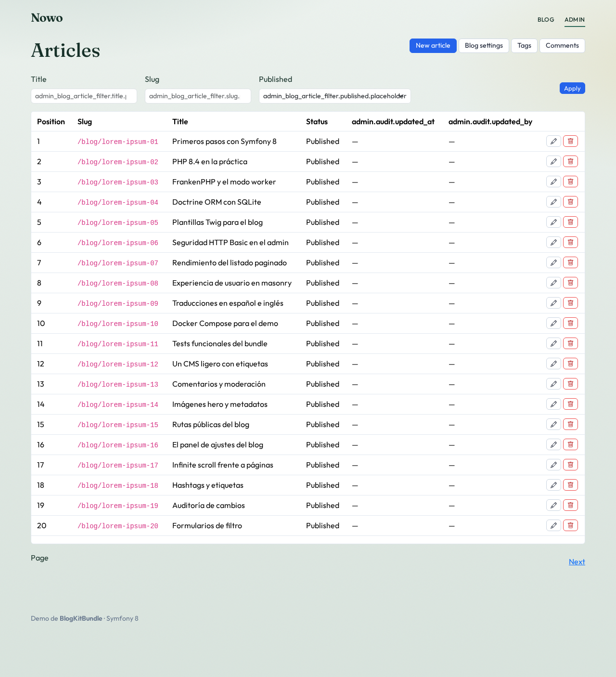Open the Comments section
The width and height of the screenshot is (616, 677).
point(562,46)
